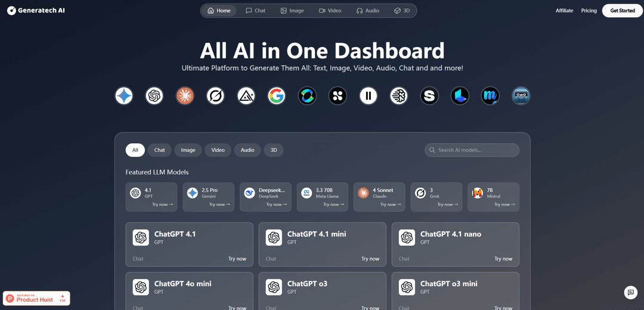Click Try now on Claude 4 Sonnet tile
The width and height of the screenshot is (644, 310).
pyautogui.click(x=391, y=204)
